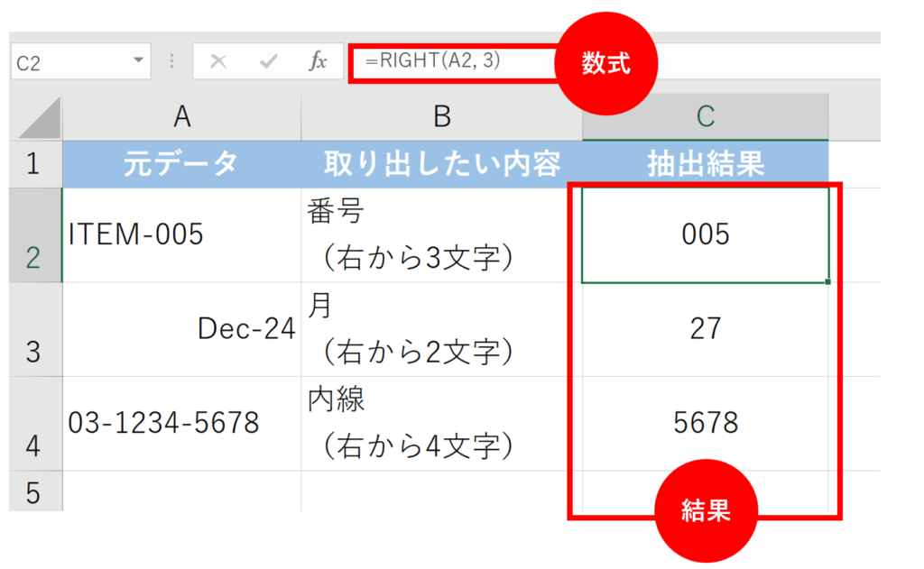Select row 2 header
Image resolution: width=924 pixels, height=569 pixels.
click(34, 236)
